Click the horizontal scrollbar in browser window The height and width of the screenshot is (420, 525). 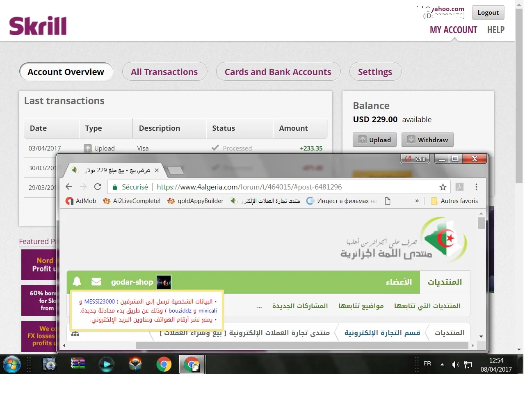[x=302, y=346]
